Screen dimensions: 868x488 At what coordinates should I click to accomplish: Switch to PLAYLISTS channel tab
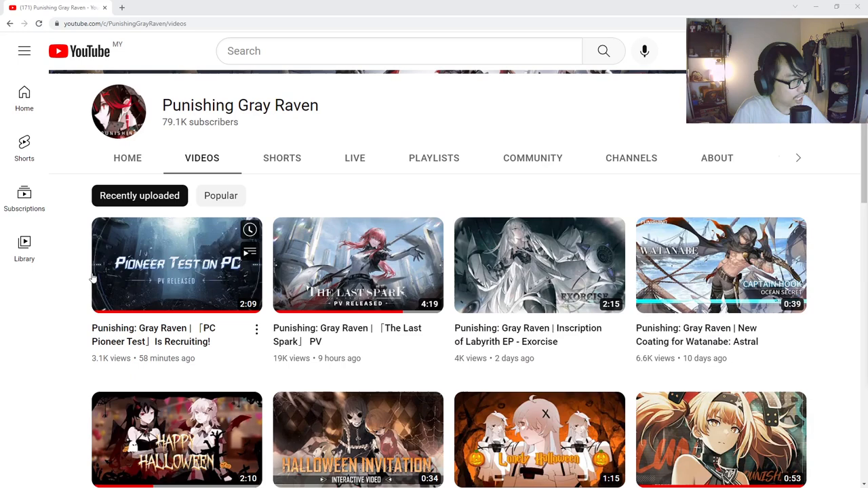pos(434,158)
